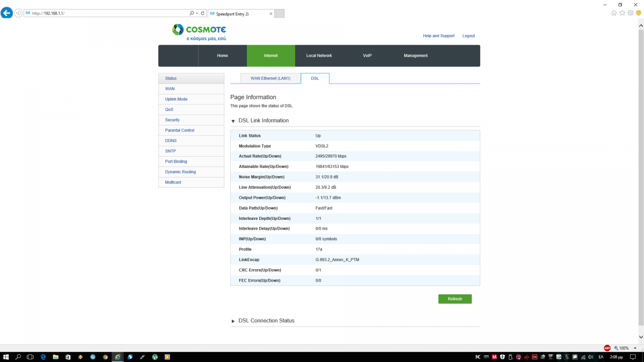Expand the DSL Connection Status section

233,321
